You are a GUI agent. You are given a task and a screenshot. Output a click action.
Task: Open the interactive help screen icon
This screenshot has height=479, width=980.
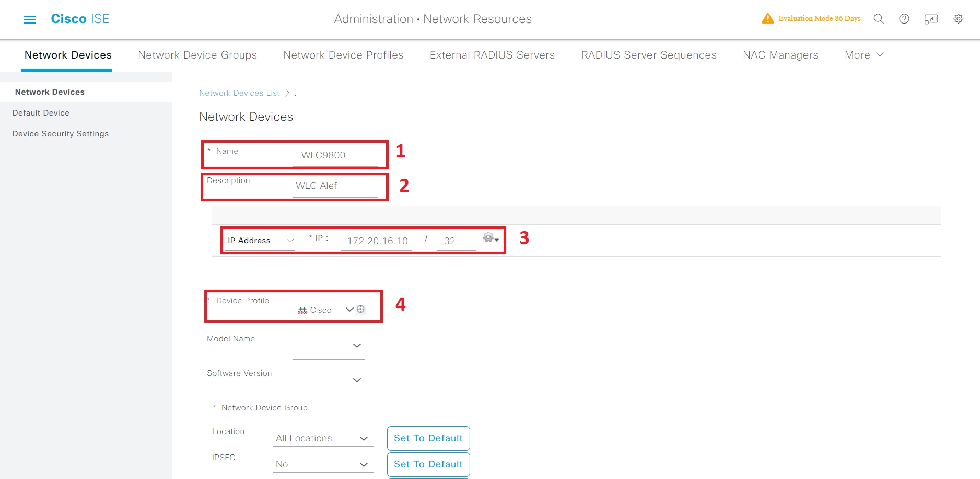[x=931, y=19]
